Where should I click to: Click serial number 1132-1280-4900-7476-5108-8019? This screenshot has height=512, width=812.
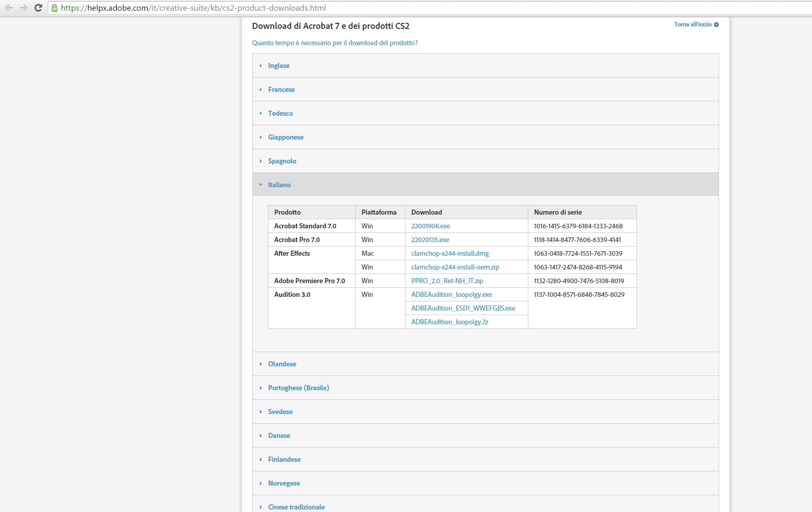(x=579, y=281)
